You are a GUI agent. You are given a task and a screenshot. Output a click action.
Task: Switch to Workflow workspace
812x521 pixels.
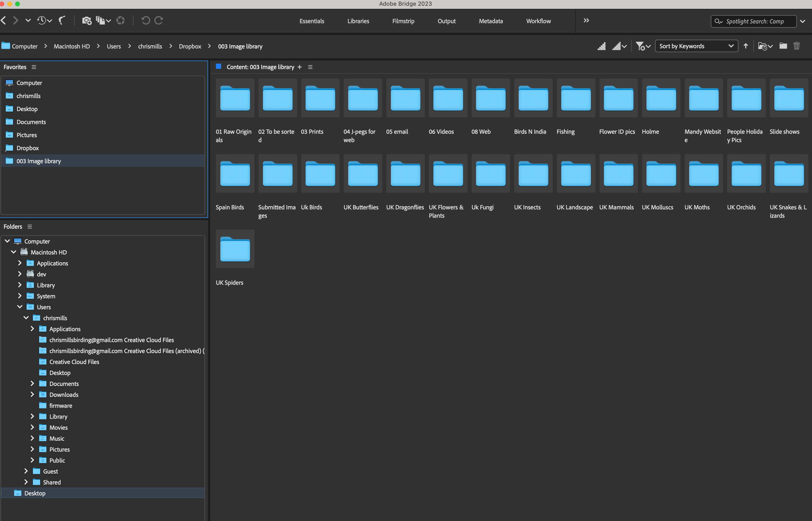click(538, 21)
